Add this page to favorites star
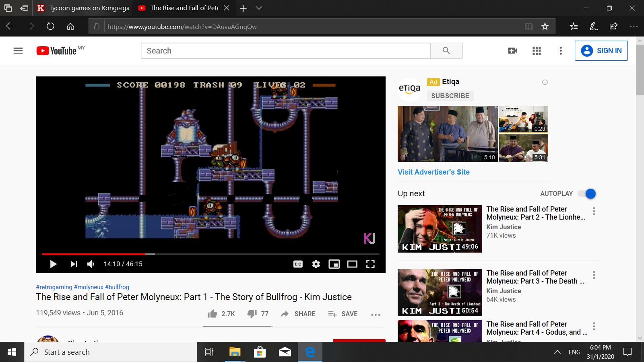 pyautogui.click(x=545, y=27)
